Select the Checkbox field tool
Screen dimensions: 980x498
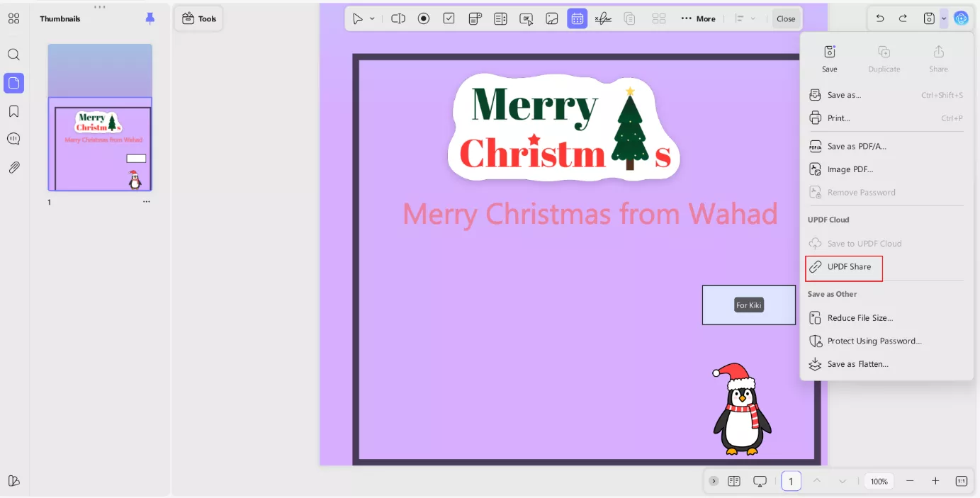point(449,18)
